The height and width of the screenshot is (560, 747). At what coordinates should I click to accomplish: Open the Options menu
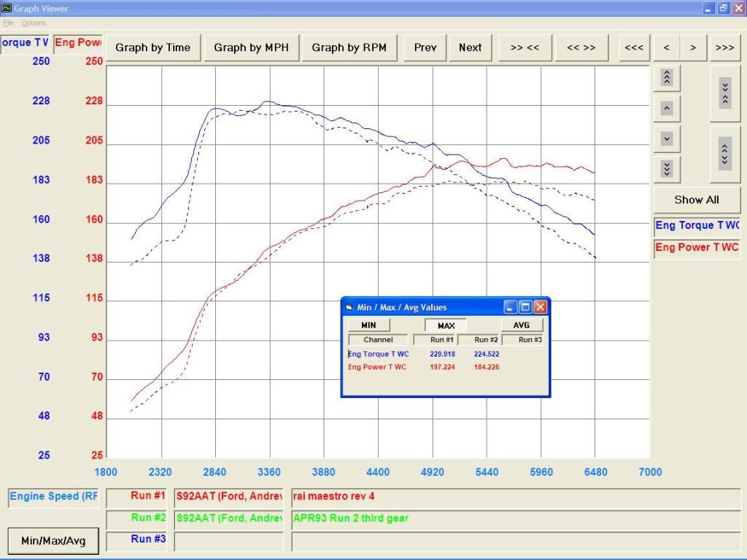coord(34,23)
